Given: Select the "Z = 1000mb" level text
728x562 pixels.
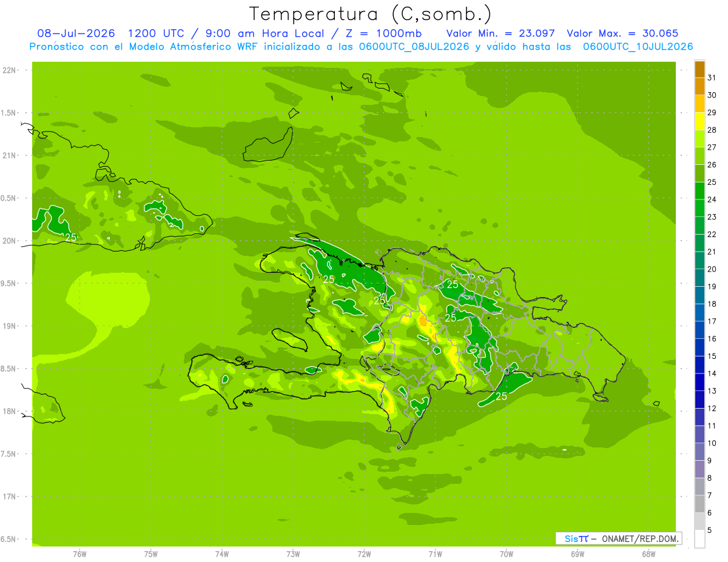Looking at the screenshot, I should tap(384, 33).
